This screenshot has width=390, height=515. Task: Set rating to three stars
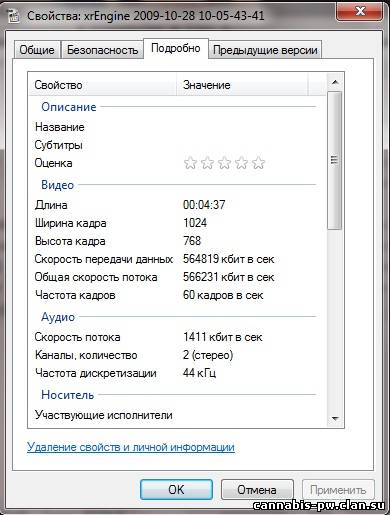click(224, 163)
